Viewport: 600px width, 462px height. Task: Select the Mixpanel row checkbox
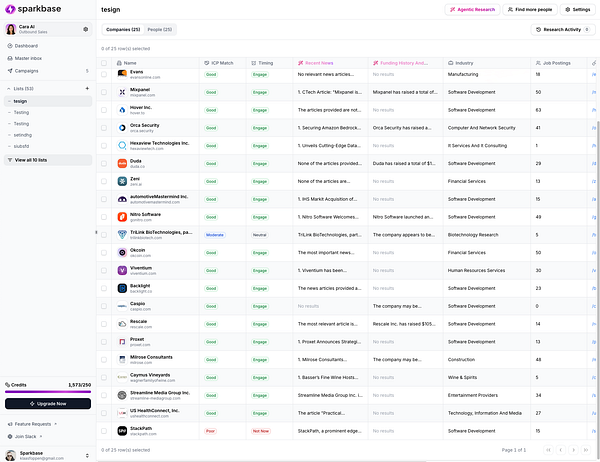[104, 92]
